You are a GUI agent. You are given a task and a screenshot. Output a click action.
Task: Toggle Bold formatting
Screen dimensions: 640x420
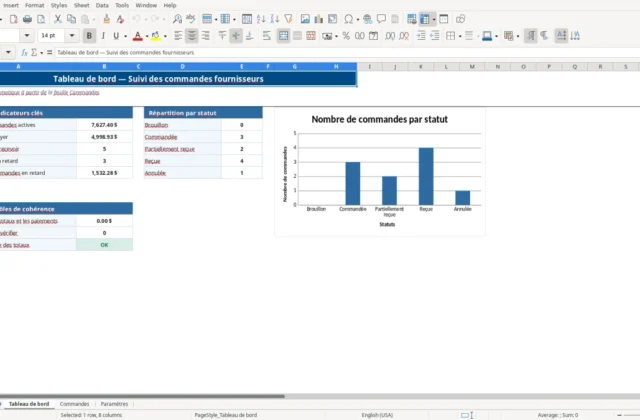[89, 36]
